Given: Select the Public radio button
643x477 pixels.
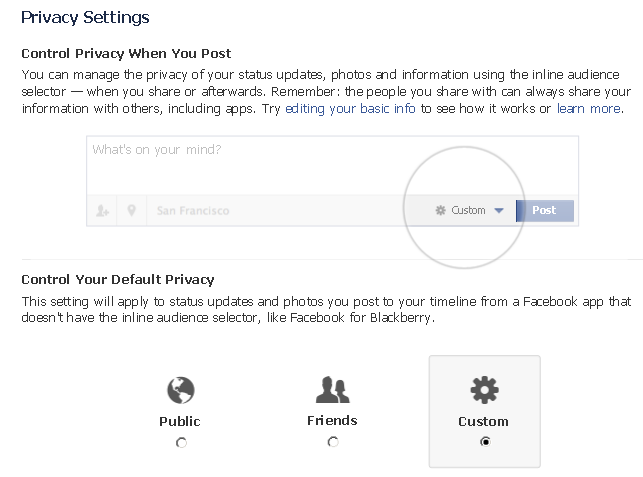Looking at the screenshot, I should tap(181, 443).
